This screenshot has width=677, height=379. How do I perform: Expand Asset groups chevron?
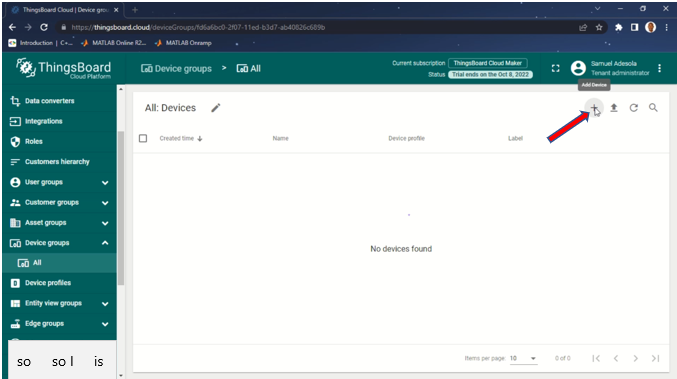click(105, 223)
